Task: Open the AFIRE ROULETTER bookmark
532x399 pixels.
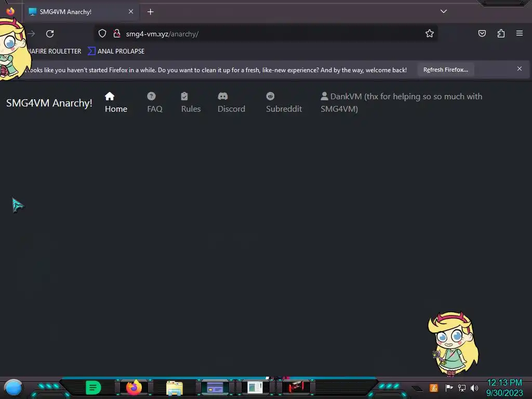Action: (54, 51)
